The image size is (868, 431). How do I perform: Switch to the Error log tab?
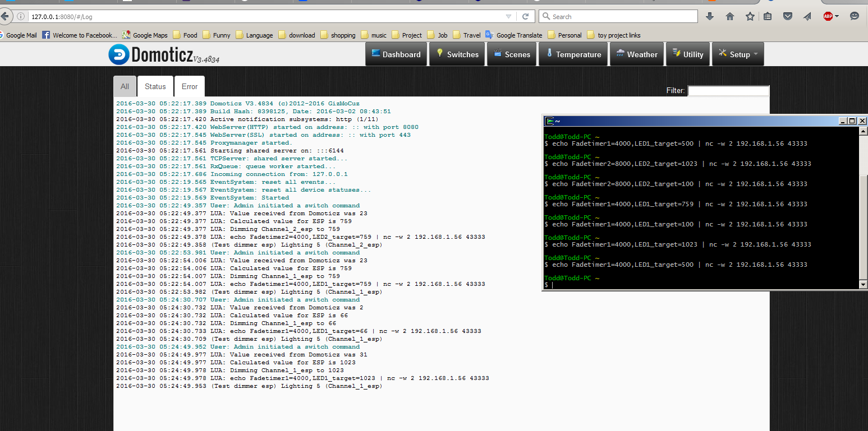pos(190,86)
